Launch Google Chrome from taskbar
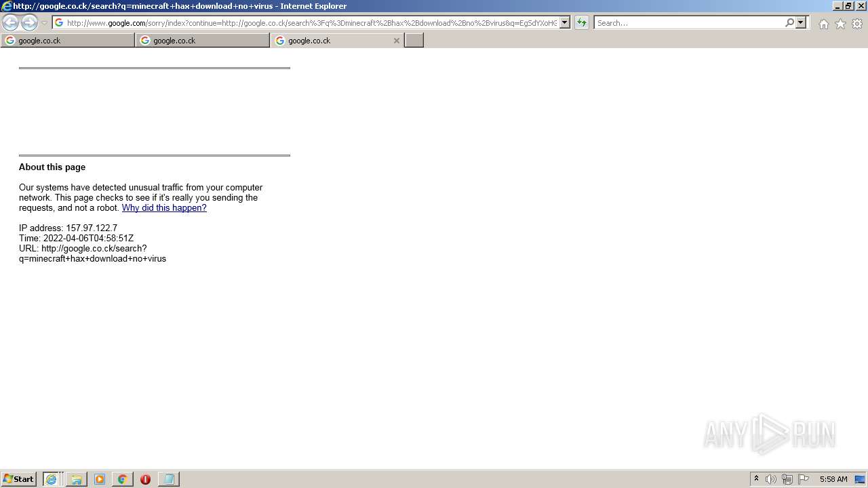The image size is (868, 488). 122,479
